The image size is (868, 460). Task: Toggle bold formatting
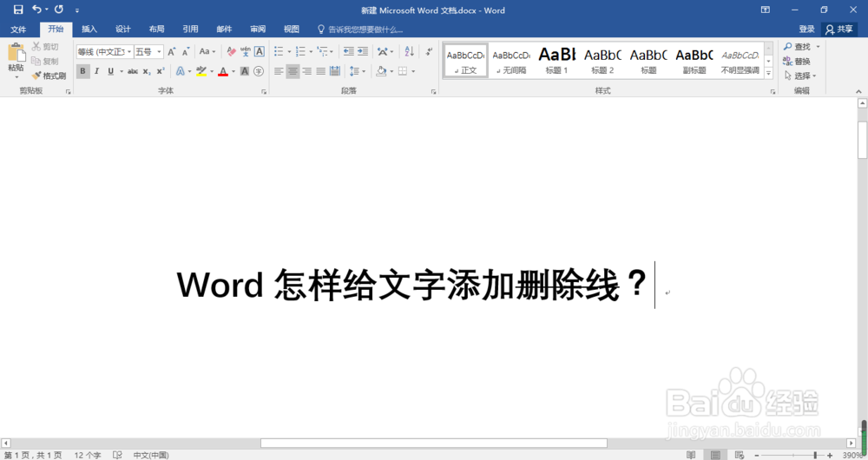coord(83,71)
